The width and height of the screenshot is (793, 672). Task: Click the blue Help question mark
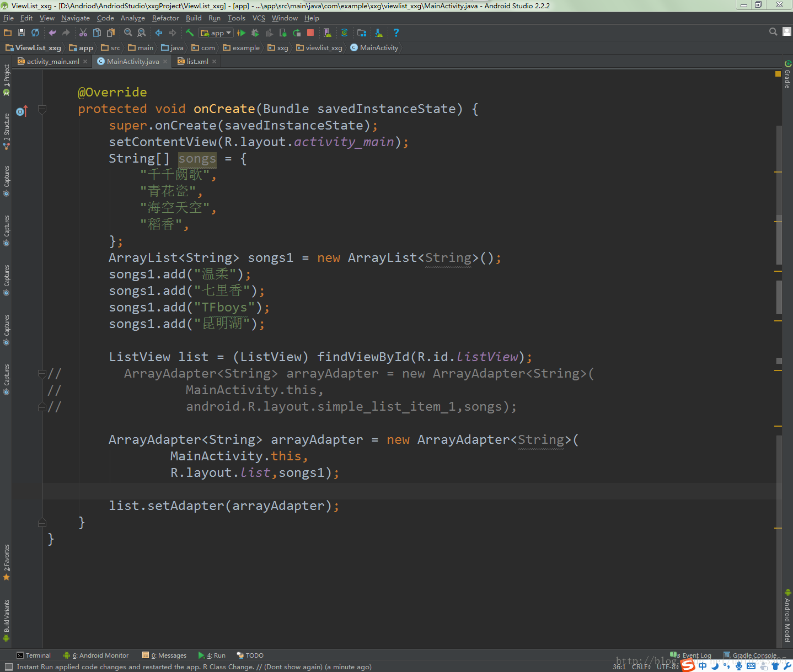(396, 33)
